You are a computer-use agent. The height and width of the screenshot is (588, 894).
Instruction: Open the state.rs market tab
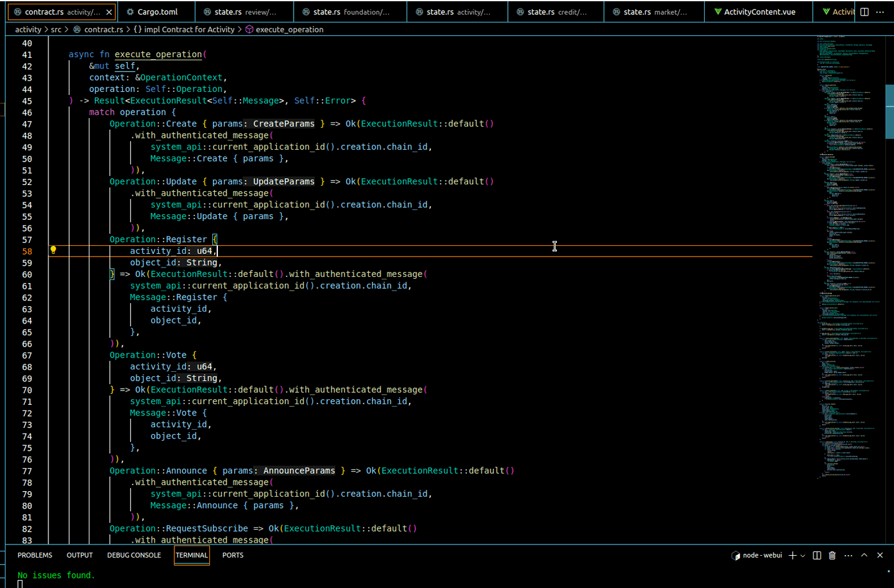655,12
